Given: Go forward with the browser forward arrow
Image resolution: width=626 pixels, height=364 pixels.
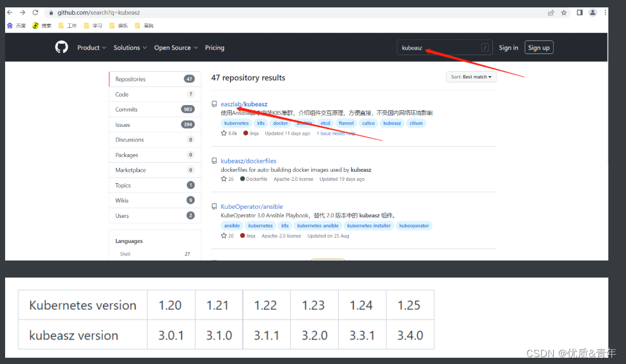Looking at the screenshot, I should 22,13.
